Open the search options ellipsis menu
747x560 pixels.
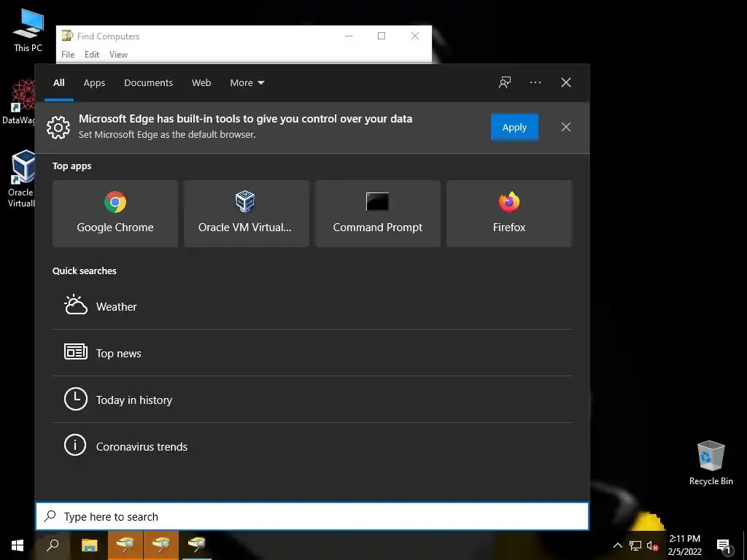click(x=535, y=82)
